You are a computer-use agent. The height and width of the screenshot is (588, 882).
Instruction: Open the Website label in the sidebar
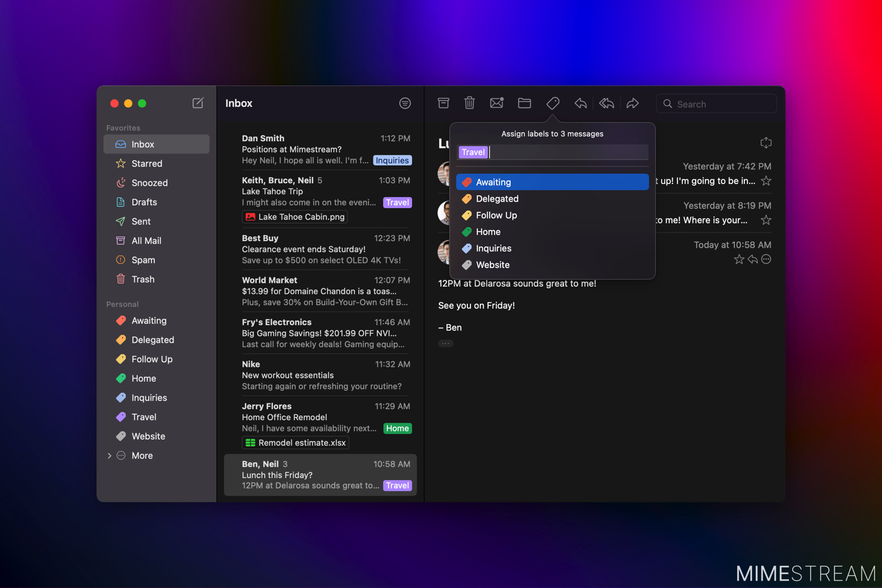(156, 436)
